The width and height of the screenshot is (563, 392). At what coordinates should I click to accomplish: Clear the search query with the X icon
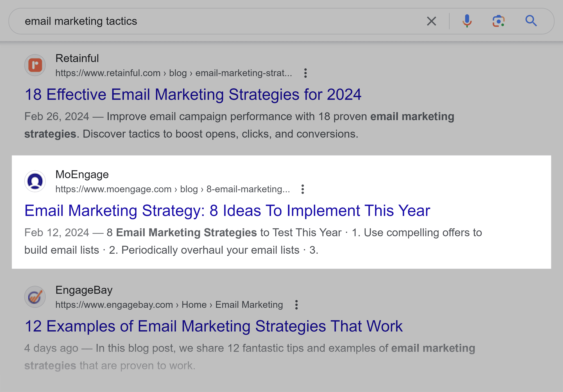[431, 21]
